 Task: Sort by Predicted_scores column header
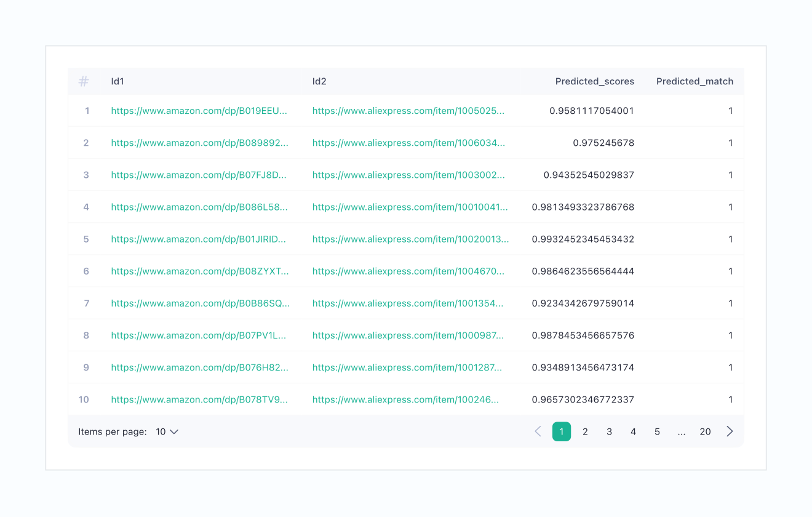[x=594, y=81]
